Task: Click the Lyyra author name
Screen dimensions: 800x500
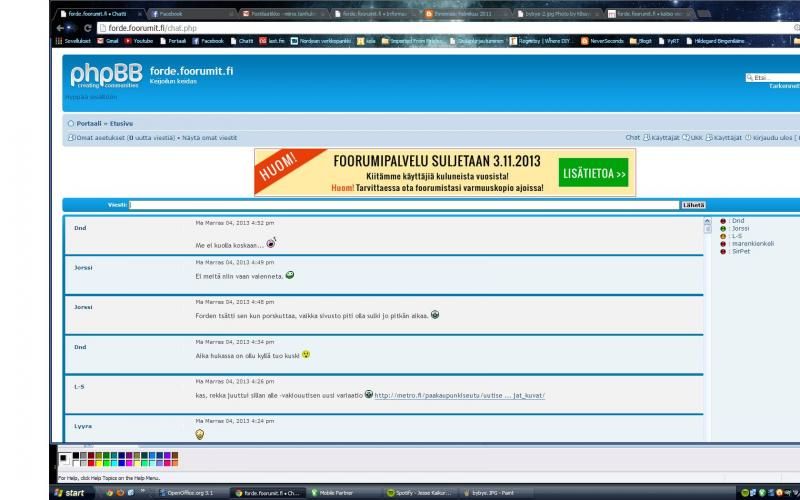Action: pyautogui.click(x=83, y=426)
